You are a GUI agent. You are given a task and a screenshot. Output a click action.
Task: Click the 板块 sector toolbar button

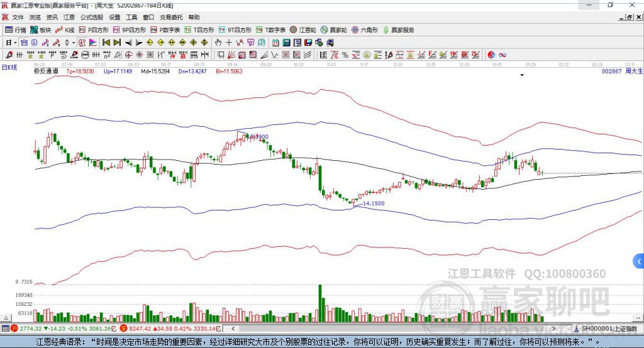coord(40,30)
